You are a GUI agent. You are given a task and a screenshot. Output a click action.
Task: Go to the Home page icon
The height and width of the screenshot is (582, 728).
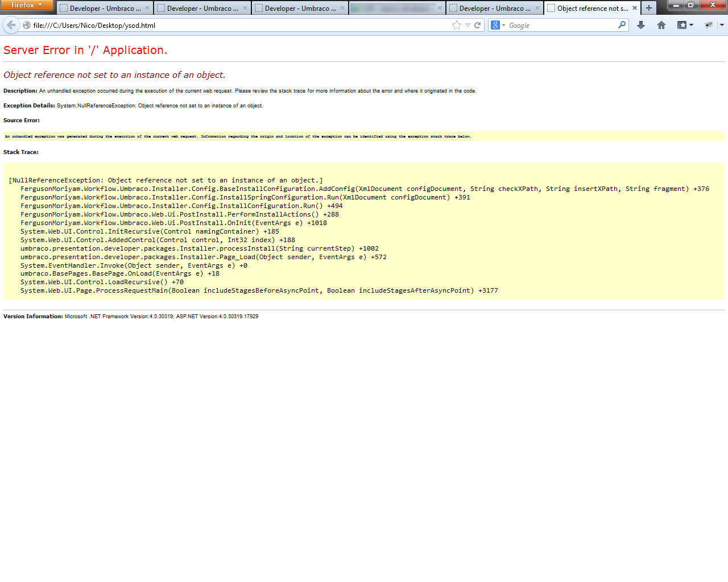click(x=661, y=25)
